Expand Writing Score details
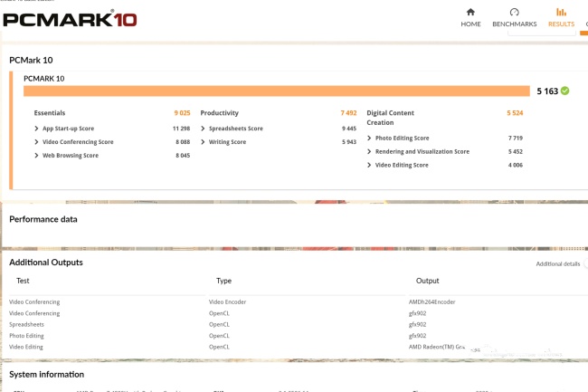The image size is (588, 392). click(x=203, y=142)
